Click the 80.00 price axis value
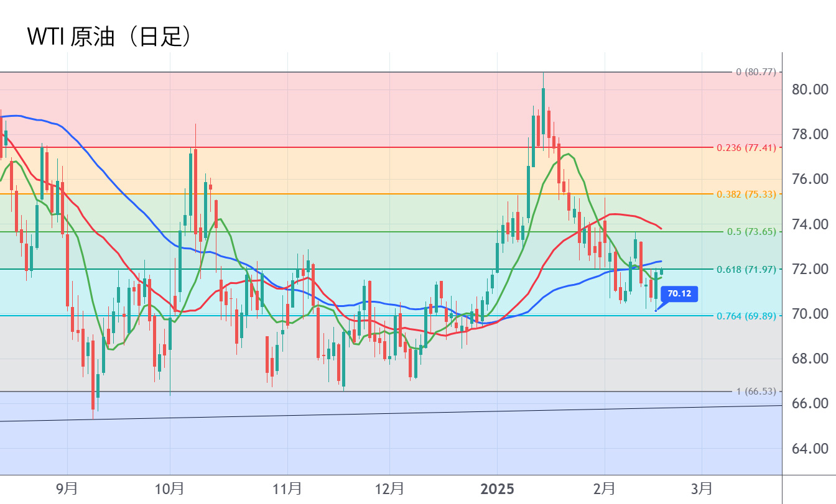836x504 pixels. tap(809, 89)
